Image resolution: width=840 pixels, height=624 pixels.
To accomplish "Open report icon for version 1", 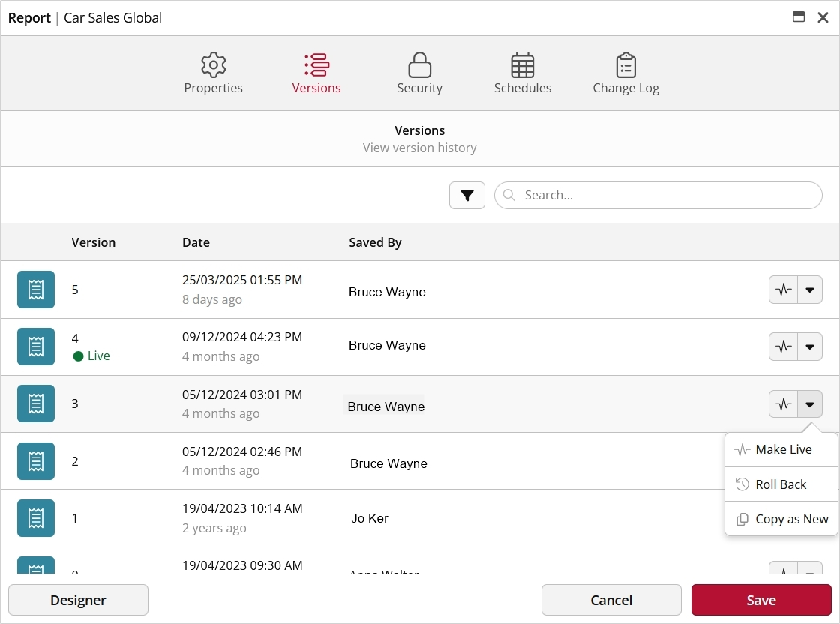I will click(36, 518).
